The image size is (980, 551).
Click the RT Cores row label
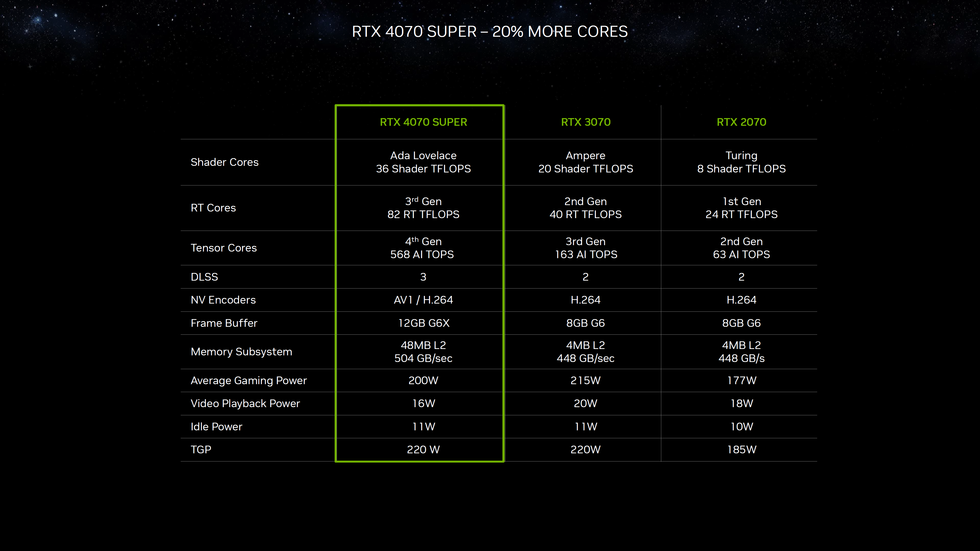[213, 208]
